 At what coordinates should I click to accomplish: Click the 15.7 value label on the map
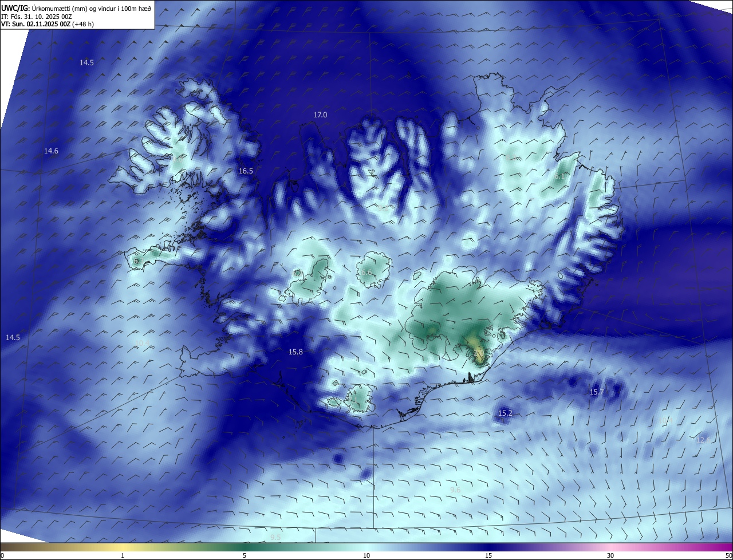pos(597,392)
